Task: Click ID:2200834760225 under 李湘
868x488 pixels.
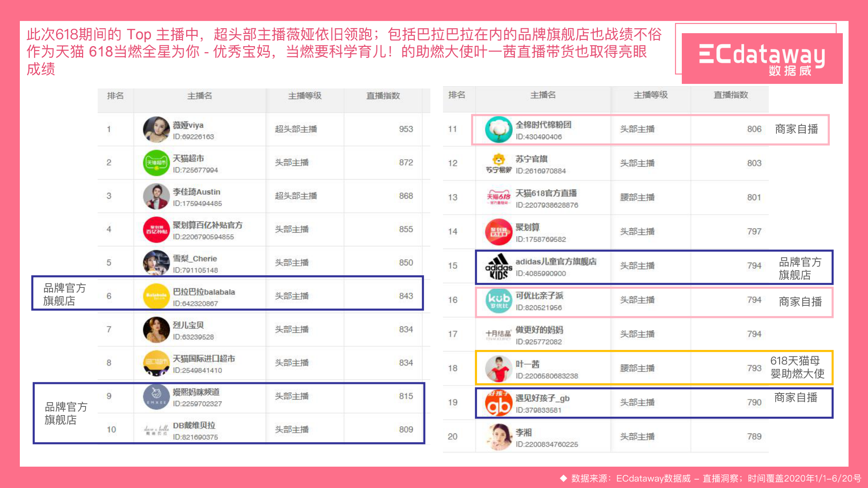Action: 547,445
